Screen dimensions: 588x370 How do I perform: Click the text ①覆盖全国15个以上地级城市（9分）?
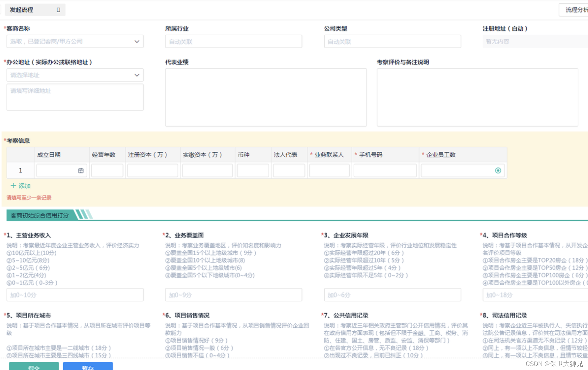[211, 253]
